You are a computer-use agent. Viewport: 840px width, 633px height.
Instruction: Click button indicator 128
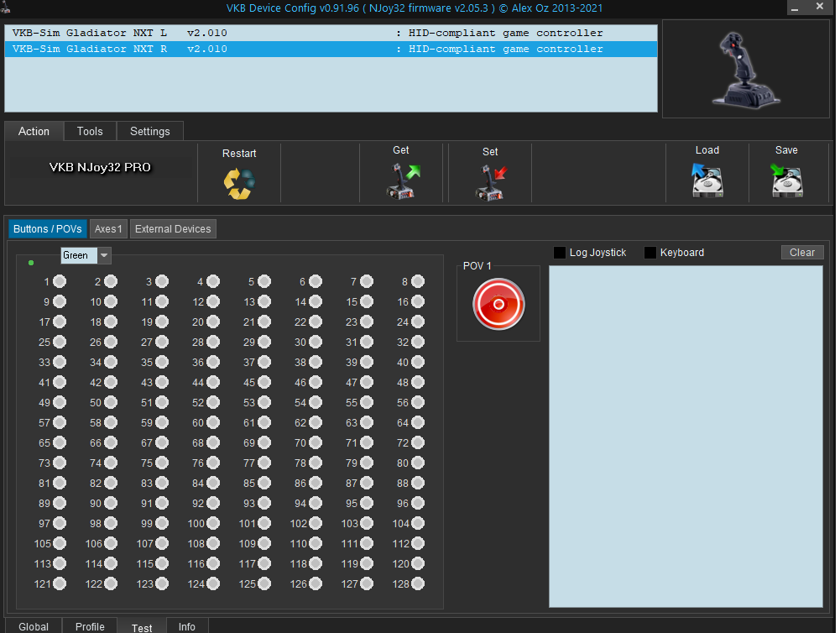click(418, 583)
